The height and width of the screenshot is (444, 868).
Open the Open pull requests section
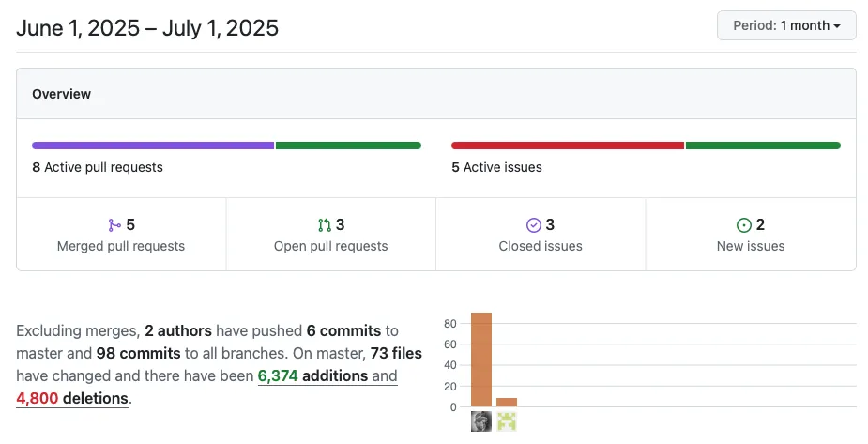click(331, 234)
